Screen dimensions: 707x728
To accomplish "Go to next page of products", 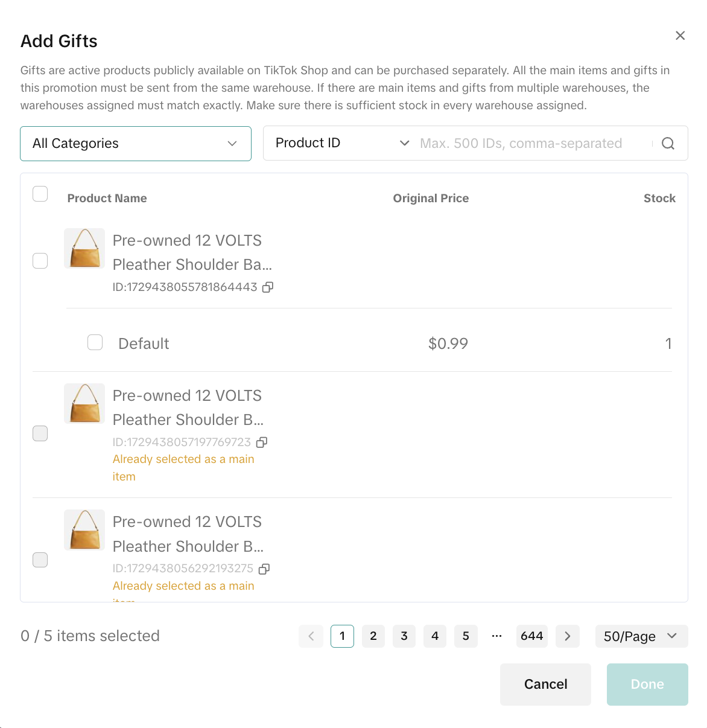I will pos(567,636).
